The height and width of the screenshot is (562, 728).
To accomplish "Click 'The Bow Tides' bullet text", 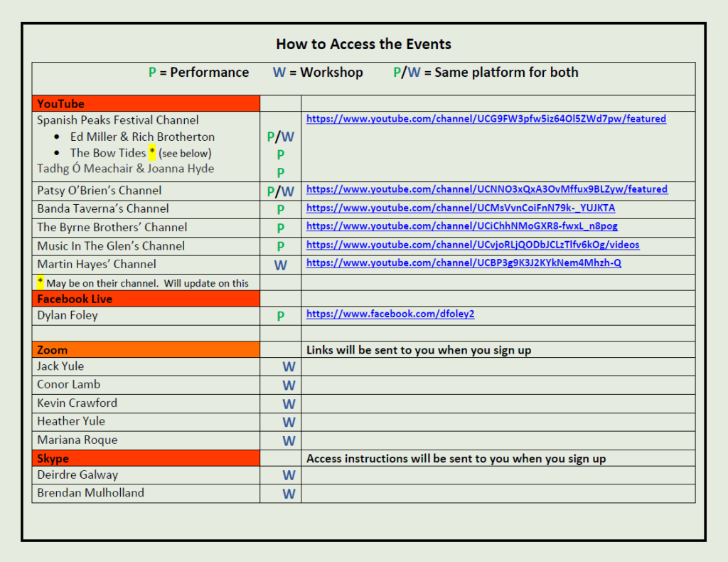I will pyautogui.click(x=108, y=153).
